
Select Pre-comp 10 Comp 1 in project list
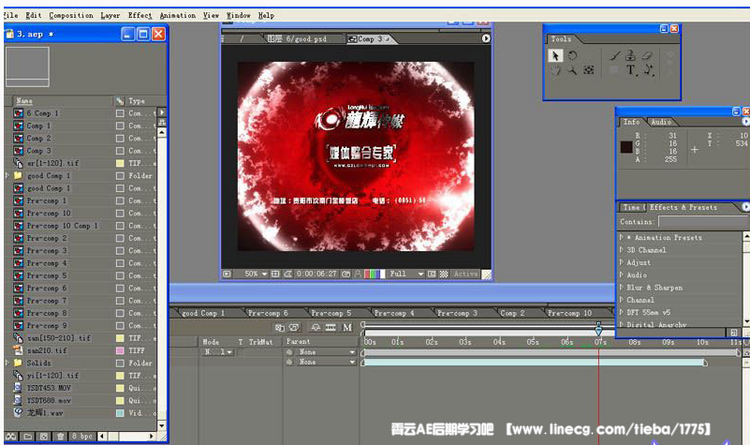pyautogui.click(x=62, y=226)
